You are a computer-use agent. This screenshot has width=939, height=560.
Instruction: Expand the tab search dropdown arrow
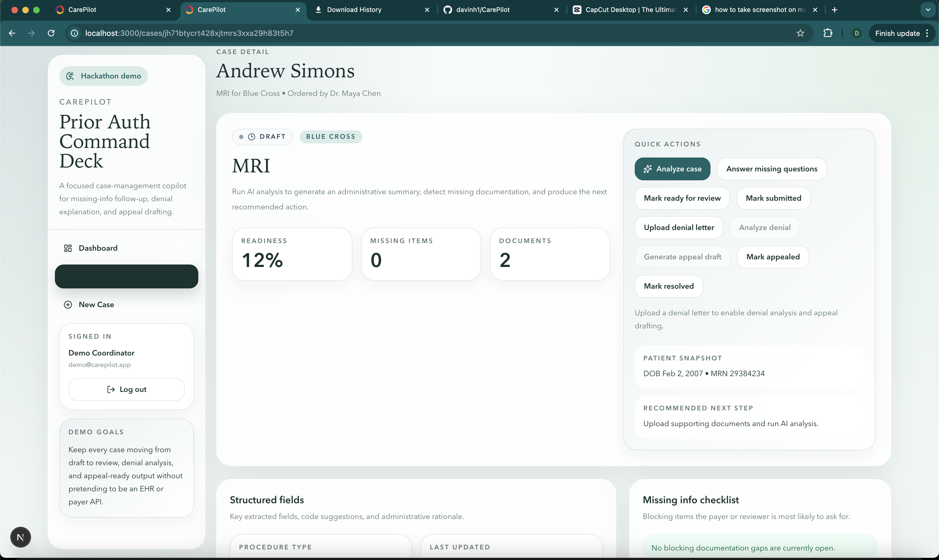[928, 10]
